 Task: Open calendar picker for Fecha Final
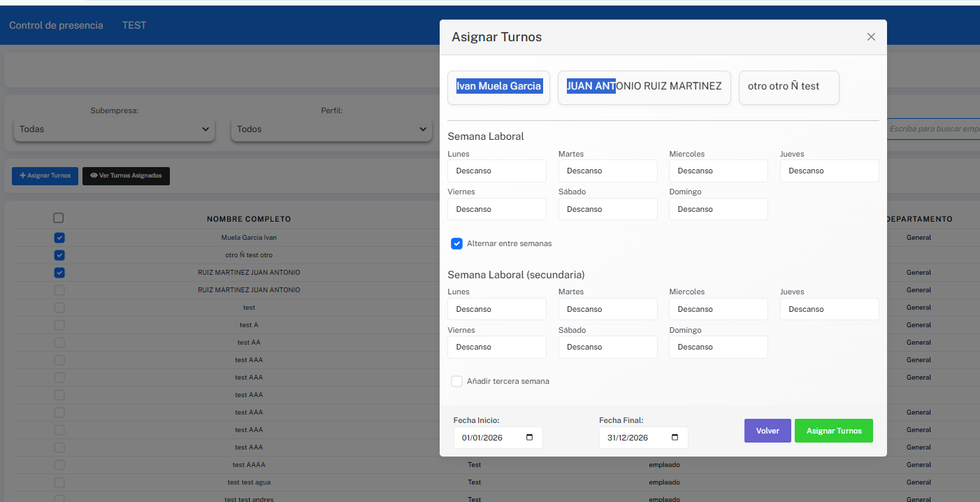675,438
